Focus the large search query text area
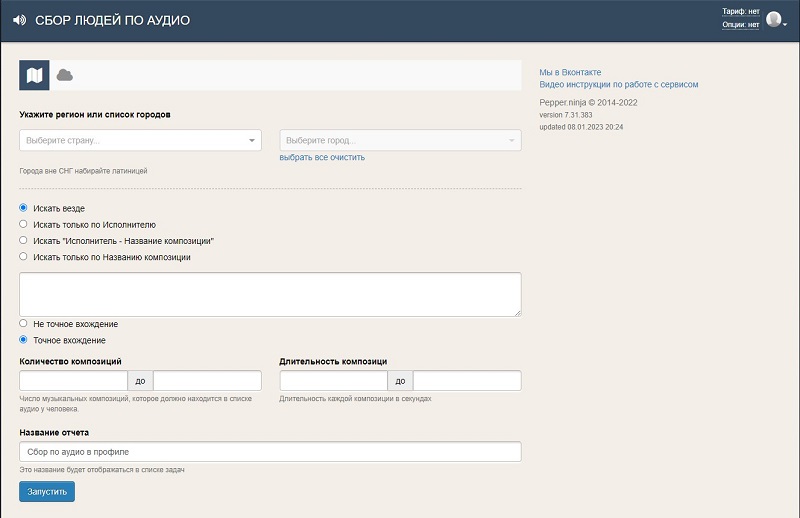Image resolution: width=800 pixels, height=518 pixels. coord(270,294)
